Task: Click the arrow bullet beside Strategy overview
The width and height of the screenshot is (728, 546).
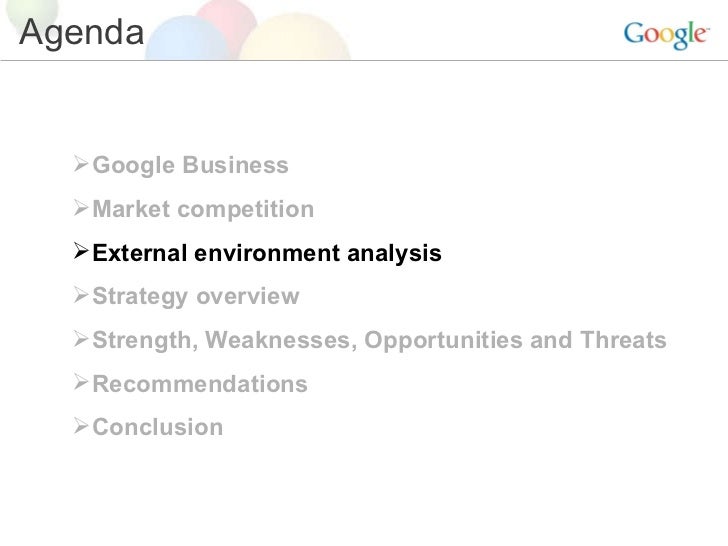Action: tap(83, 297)
